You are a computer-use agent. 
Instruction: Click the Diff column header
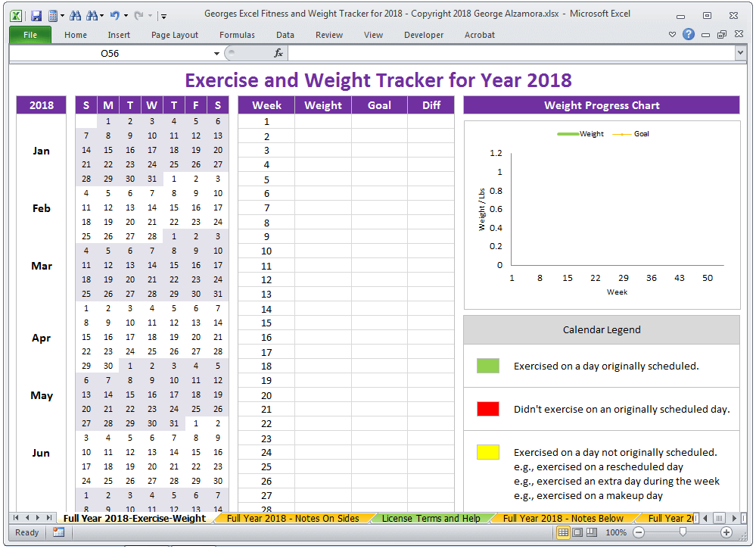click(x=431, y=105)
